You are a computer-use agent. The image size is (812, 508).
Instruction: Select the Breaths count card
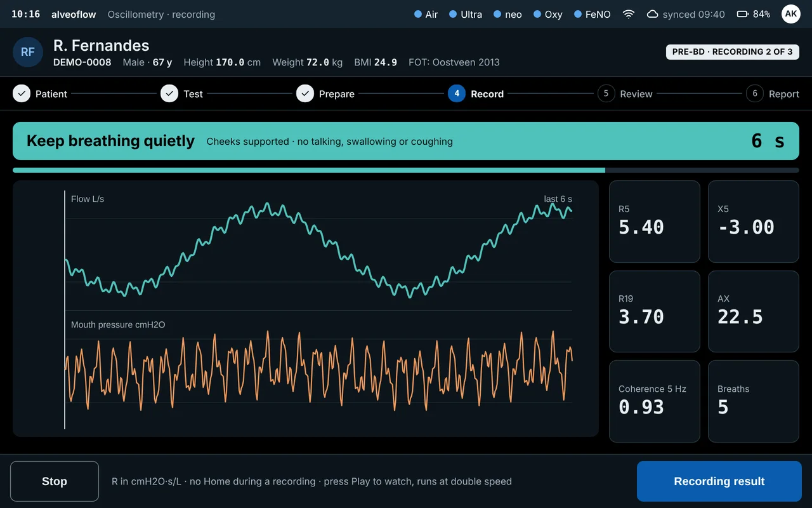[x=754, y=401]
